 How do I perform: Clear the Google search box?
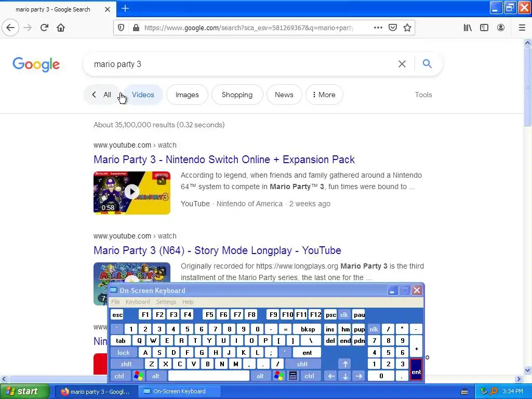[x=402, y=64]
